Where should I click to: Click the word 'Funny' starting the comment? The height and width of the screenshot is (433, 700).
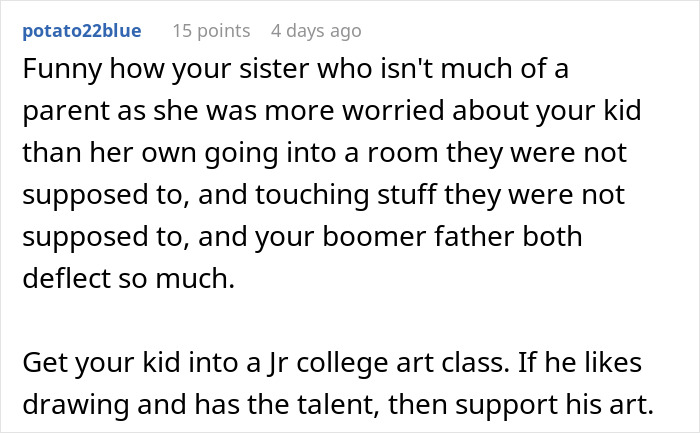(x=62, y=69)
